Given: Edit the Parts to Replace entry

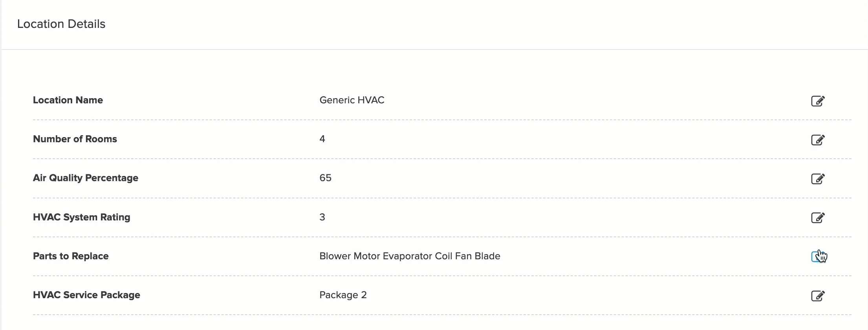Looking at the screenshot, I should coord(818,257).
